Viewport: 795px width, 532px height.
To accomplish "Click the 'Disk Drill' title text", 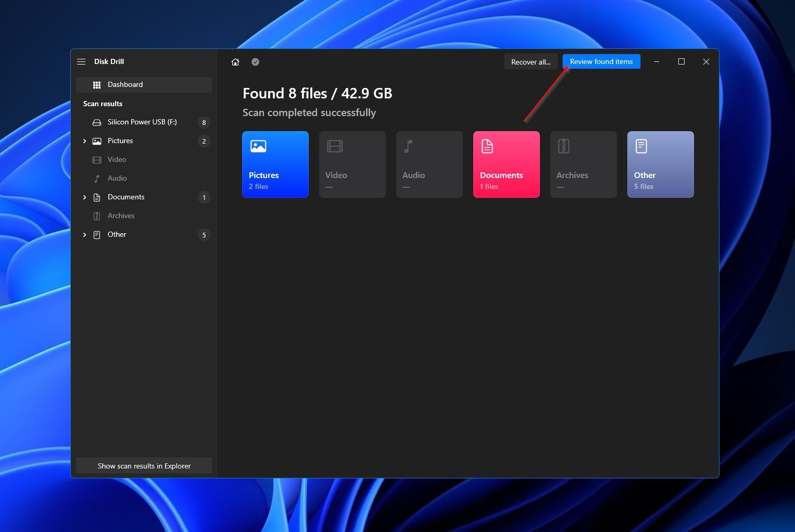I will coord(109,61).
